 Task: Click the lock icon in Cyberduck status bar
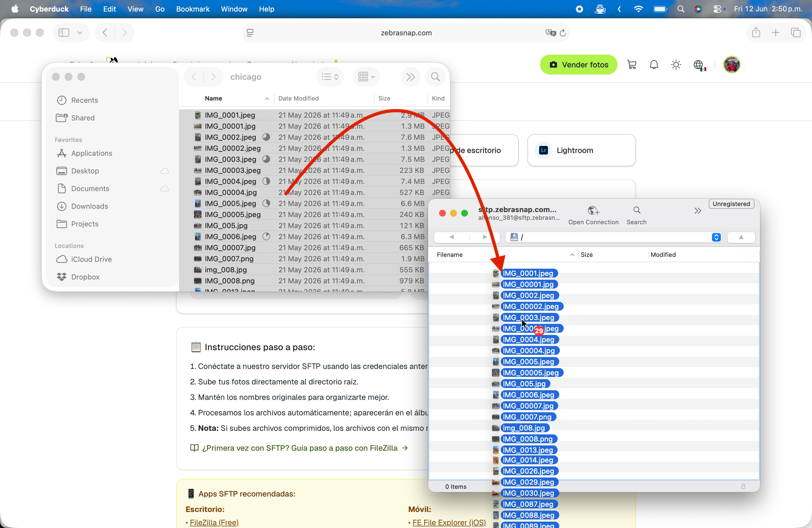pyautogui.click(x=743, y=486)
